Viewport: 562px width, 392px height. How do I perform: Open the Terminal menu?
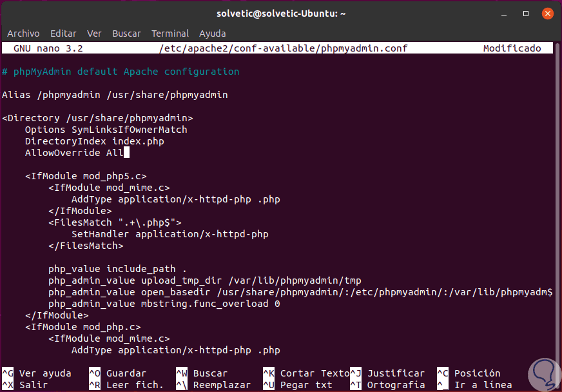click(170, 34)
